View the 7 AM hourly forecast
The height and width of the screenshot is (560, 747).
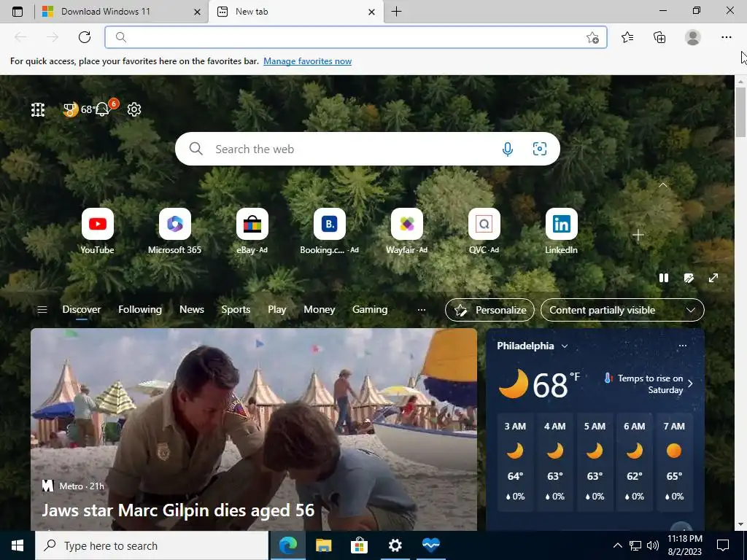coord(673,462)
